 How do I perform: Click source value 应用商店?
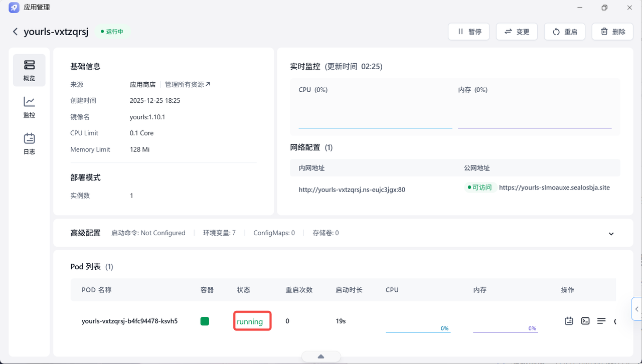pos(142,85)
